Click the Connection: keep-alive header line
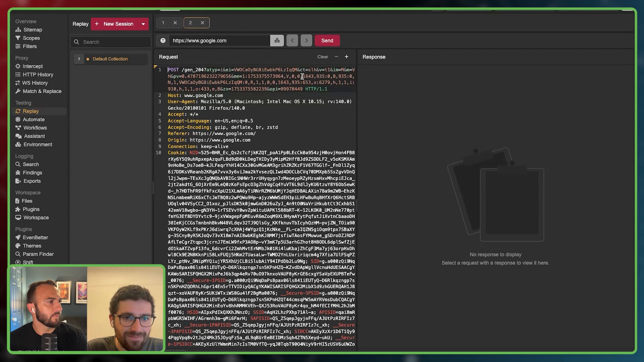 [198, 146]
